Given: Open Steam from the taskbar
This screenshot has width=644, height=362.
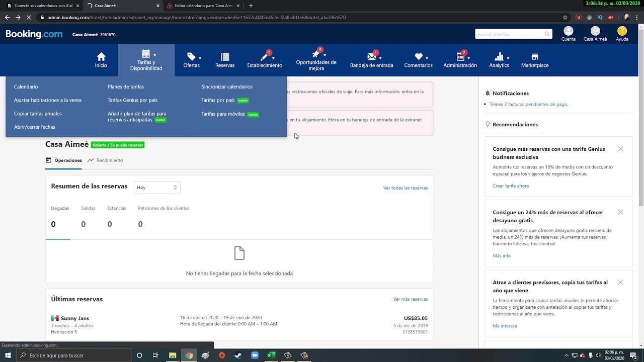Looking at the screenshot, I should (x=238, y=355).
